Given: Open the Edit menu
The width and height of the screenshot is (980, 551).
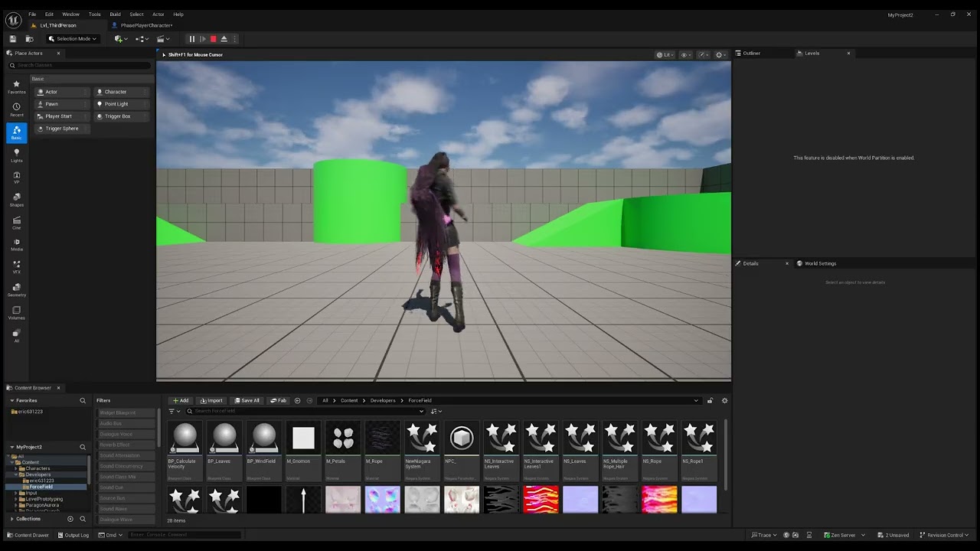Looking at the screenshot, I should tap(49, 15).
